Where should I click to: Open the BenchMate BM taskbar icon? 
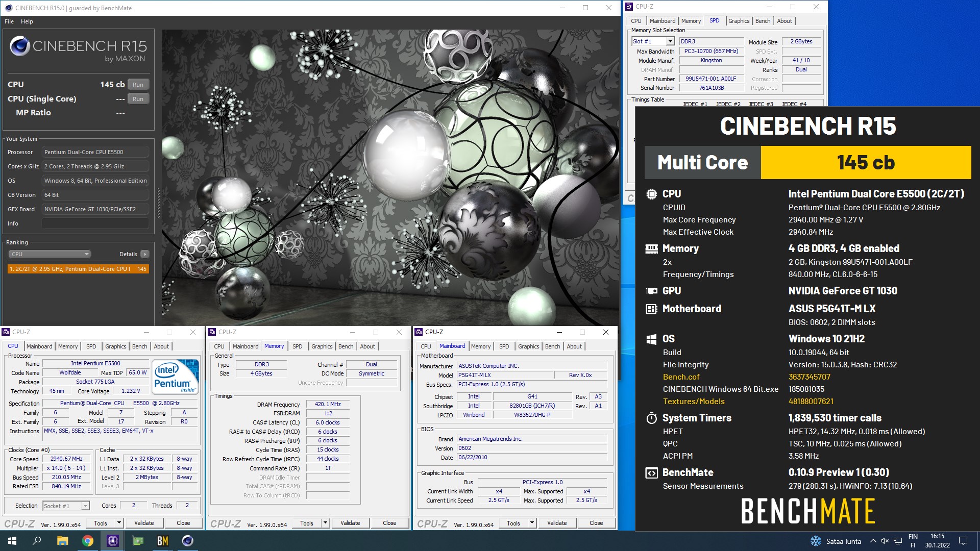163,541
